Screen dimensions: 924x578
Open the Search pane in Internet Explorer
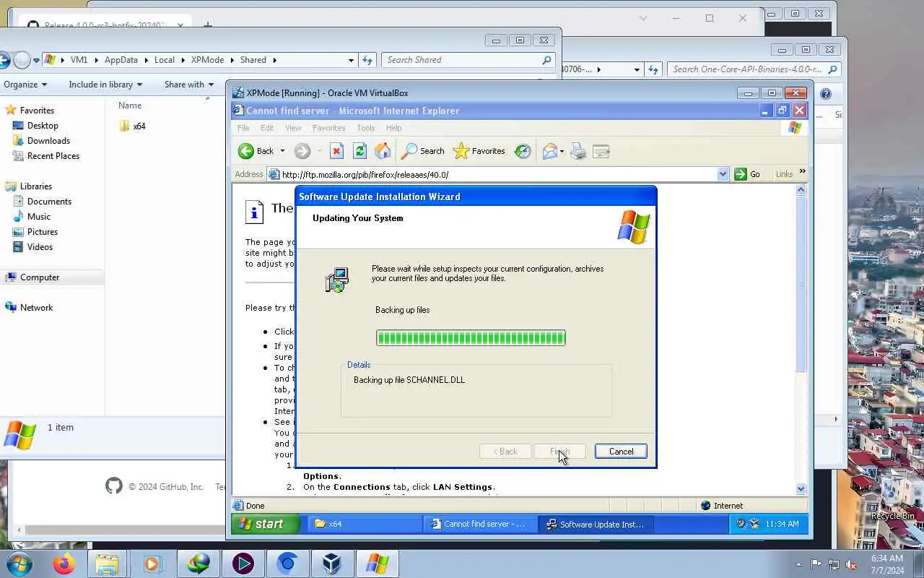click(x=423, y=151)
